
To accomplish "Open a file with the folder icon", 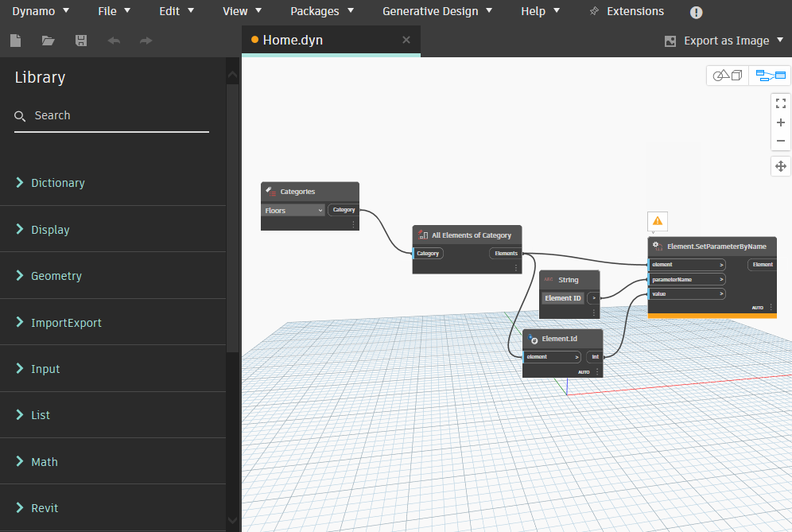I will point(48,41).
